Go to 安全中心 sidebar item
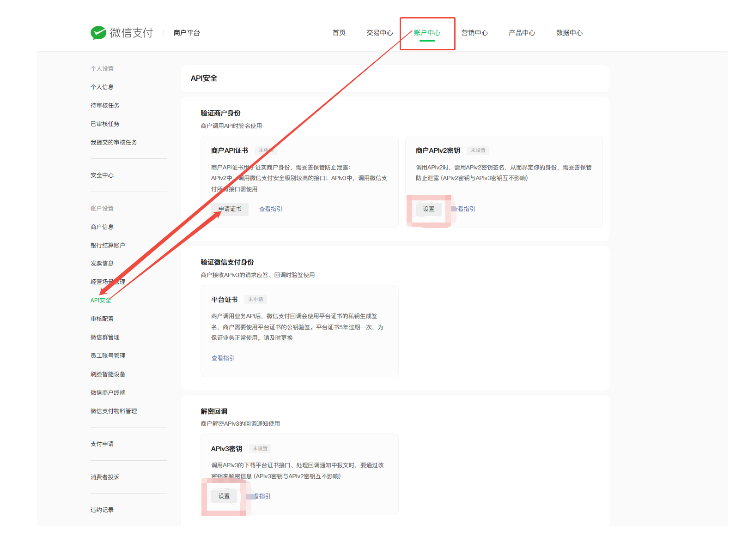Screen dimensions: 754x560 pyautogui.click(x=102, y=175)
